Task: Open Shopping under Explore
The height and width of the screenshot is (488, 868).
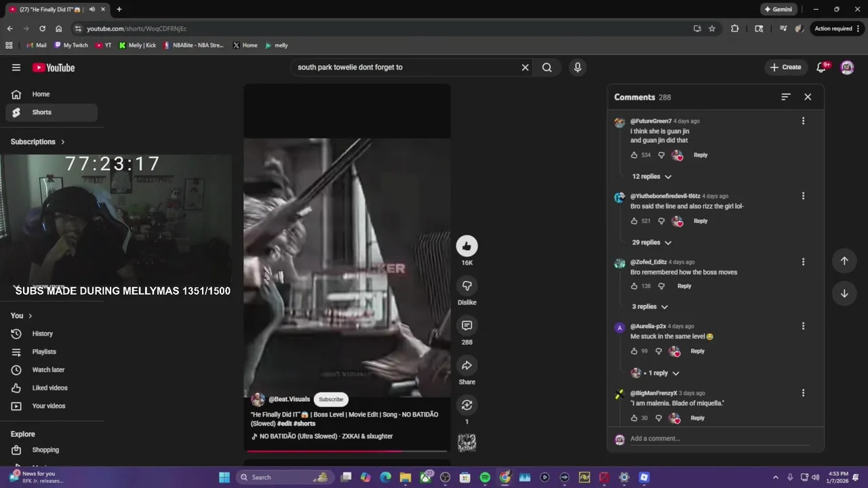Action: click(52, 450)
